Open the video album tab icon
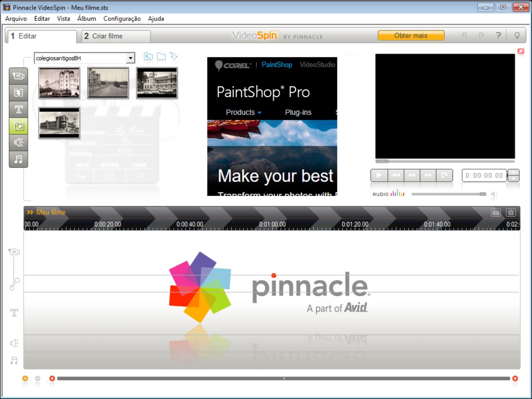This screenshot has height=399, width=532. click(18, 76)
